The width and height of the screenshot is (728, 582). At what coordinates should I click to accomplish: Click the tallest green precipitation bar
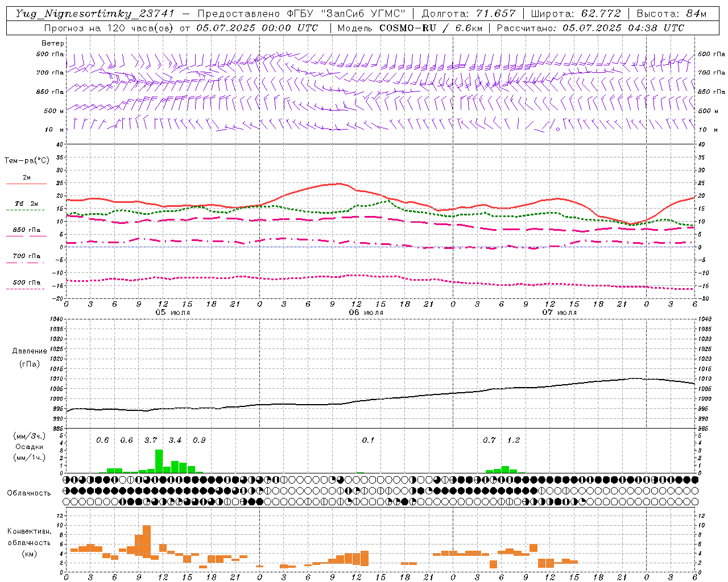(x=159, y=462)
